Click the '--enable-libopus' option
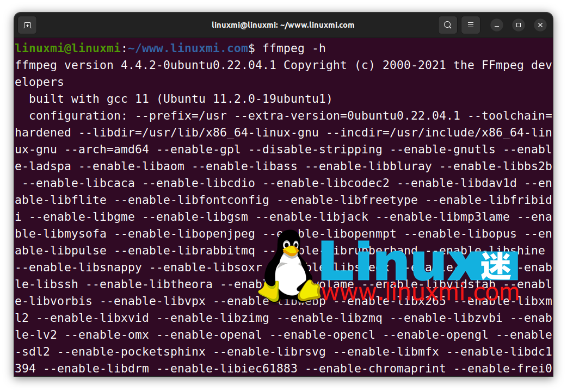The height and width of the screenshot is (392, 567). coord(460,234)
